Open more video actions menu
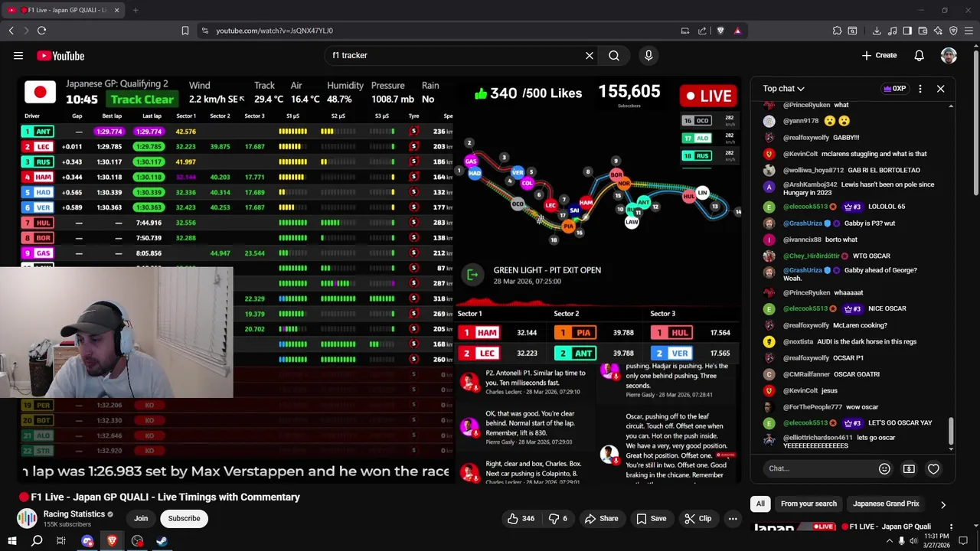Viewport: 980px width, 551px height. tap(733, 519)
